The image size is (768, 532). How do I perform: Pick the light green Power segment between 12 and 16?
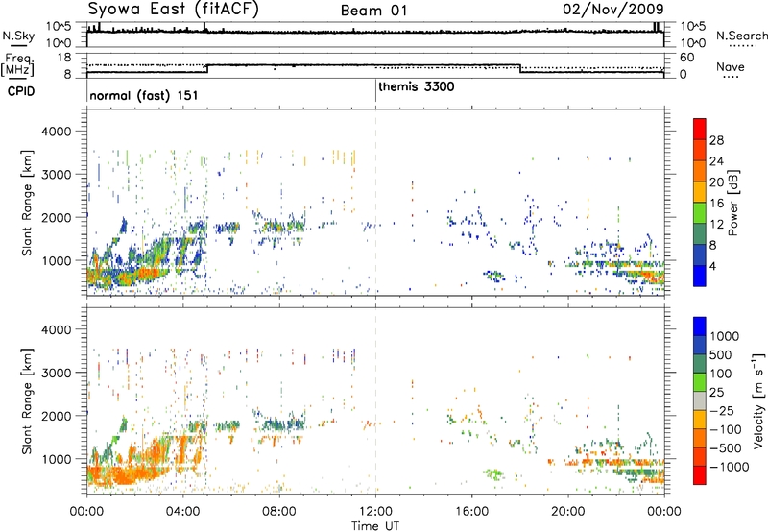point(700,212)
